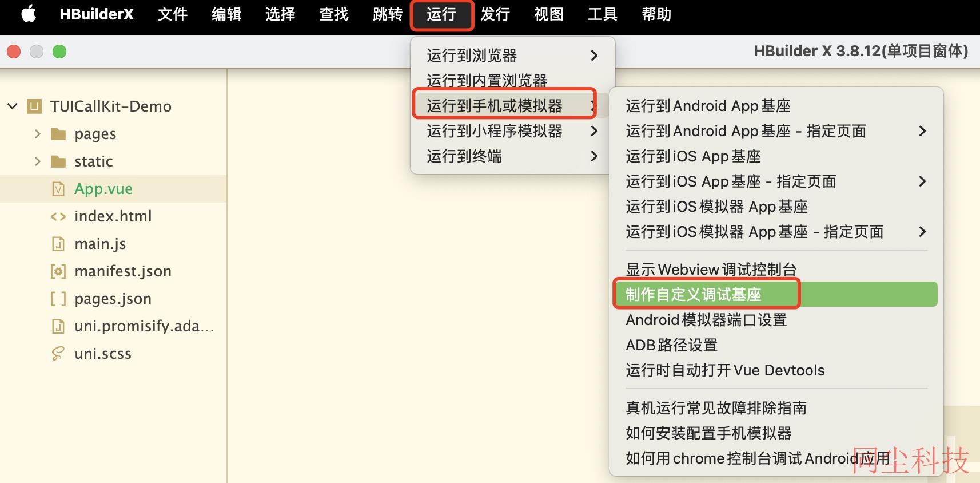This screenshot has height=483, width=980.
Task: Collapse the TUICallKit-Demo project chevron
Action: point(13,106)
